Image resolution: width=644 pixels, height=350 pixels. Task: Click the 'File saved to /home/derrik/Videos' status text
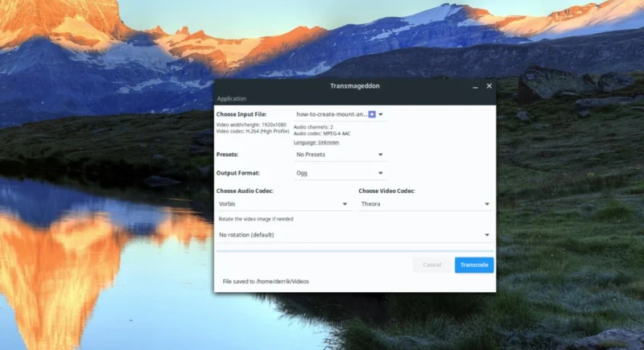(266, 282)
